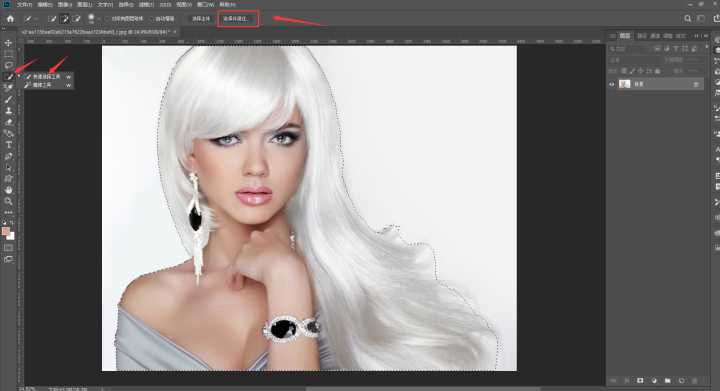
Task: Open the layer filter kind dropdown
Action: coord(630,49)
